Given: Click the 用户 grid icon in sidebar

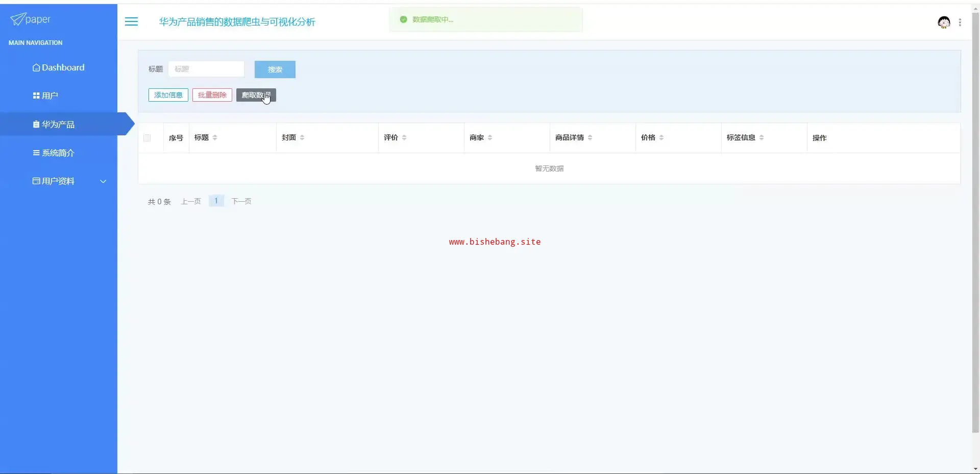Looking at the screenshot, I should (x=36, y=96).
